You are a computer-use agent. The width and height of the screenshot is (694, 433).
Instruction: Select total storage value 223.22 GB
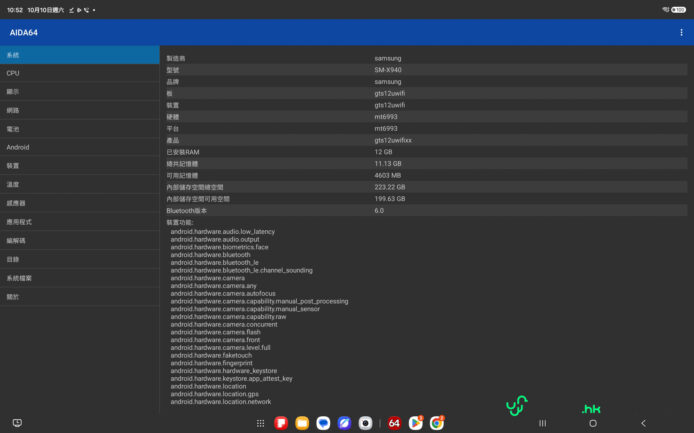coord(389,187)
